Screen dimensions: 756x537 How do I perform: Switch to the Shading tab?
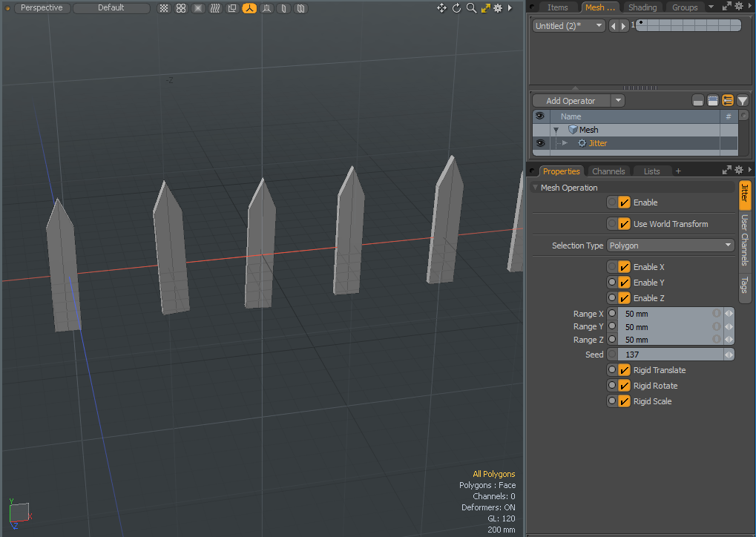[x=642, y=7]
